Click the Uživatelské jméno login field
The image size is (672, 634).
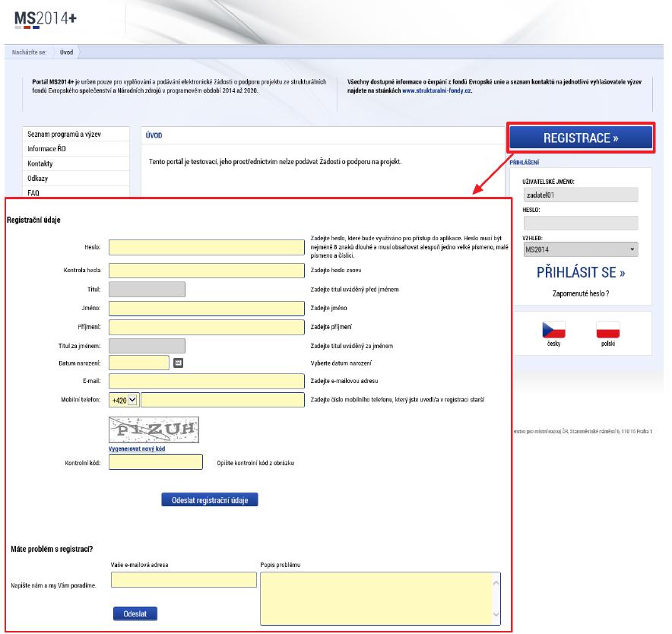pos(581,195)
